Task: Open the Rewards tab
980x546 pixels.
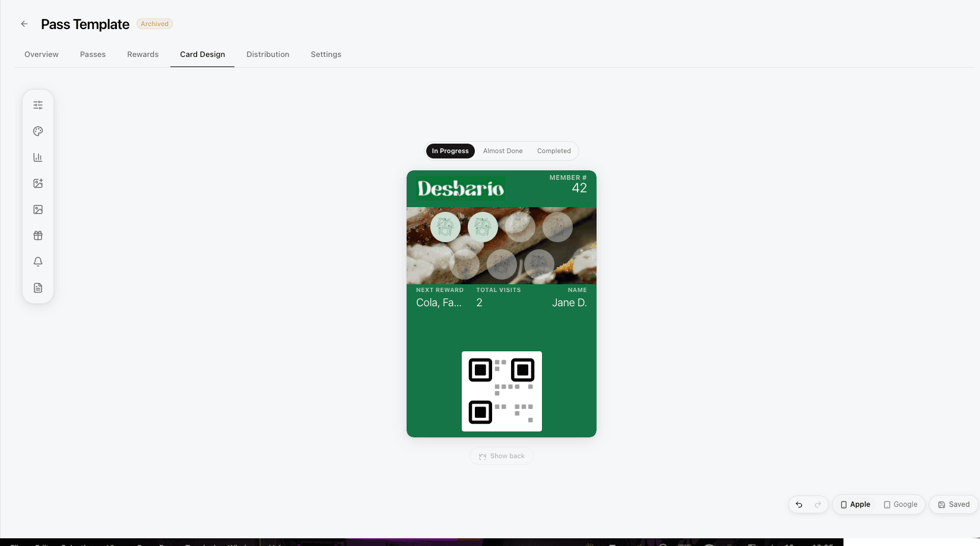Action: point(142,54)
